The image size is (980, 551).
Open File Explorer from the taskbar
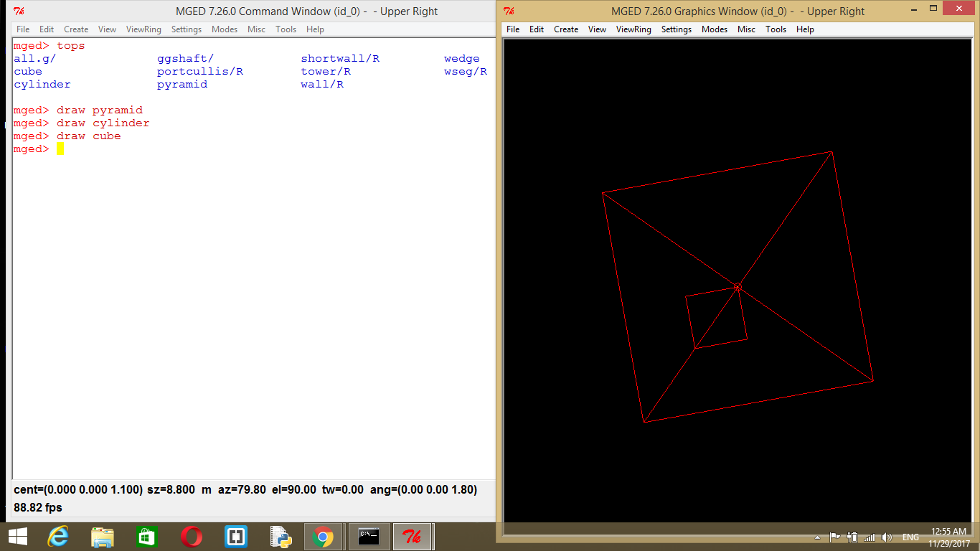click(103, 537)
